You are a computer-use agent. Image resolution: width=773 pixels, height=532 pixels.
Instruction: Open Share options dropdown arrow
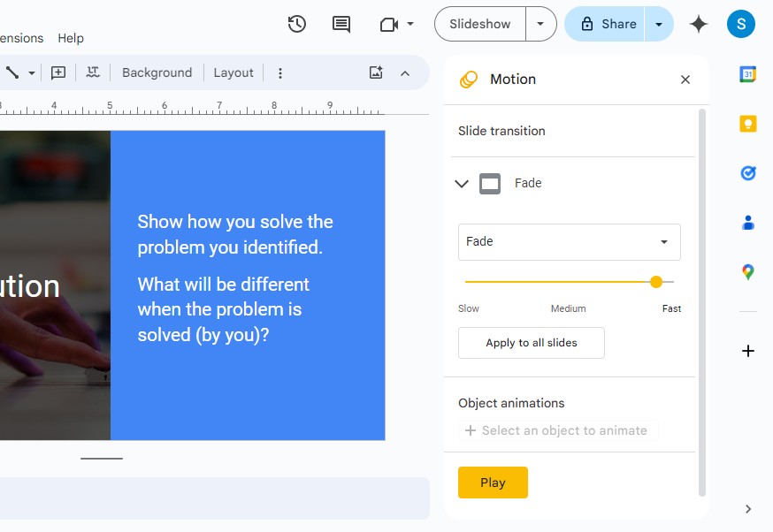659,24
